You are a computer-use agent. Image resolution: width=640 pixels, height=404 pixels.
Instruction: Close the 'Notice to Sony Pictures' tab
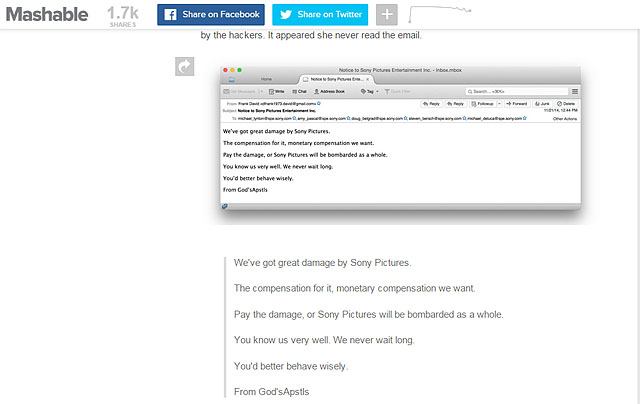click(367, 79)
